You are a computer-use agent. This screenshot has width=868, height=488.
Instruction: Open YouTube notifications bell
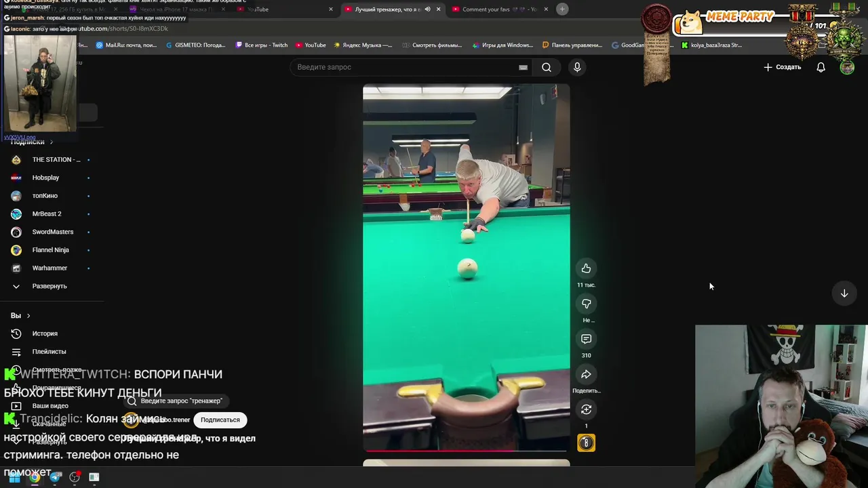coord(821,67)
